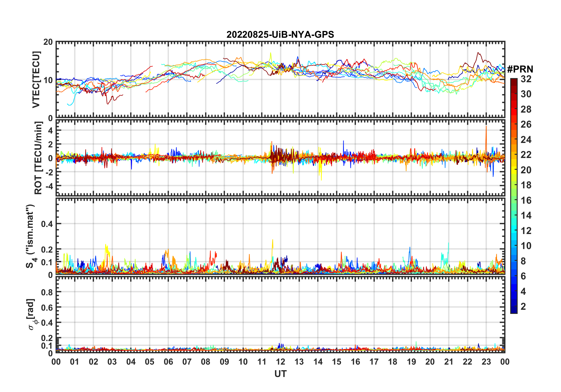Click the VTEC[TECU] y-axis label

[x=36, y=80]
